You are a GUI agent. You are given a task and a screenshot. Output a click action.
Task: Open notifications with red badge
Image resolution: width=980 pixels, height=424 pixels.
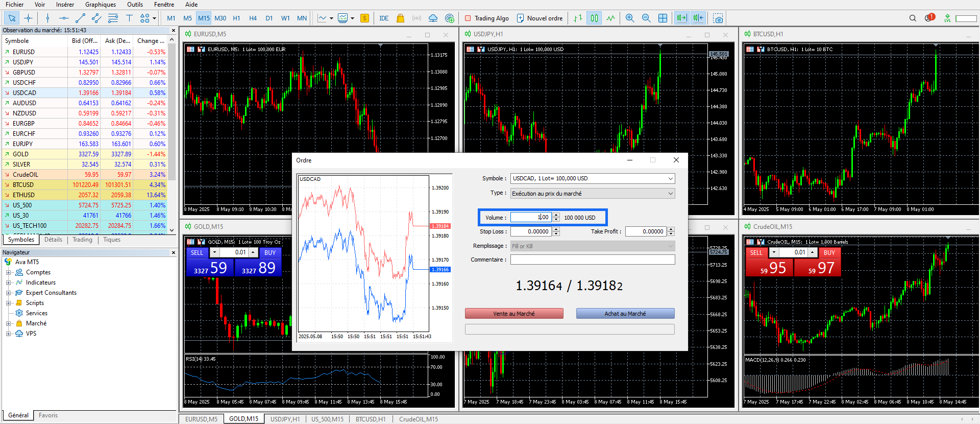pos(929,18)
